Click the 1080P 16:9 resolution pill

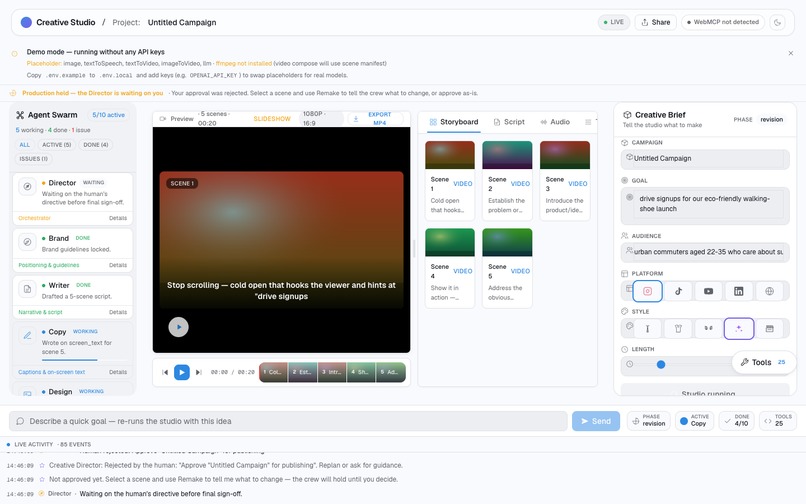(x=321, y=119)
